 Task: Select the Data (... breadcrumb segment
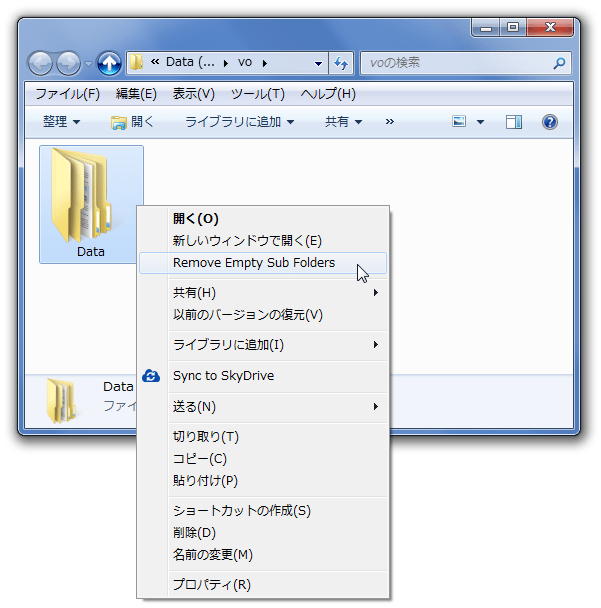(x=190, y=62)
